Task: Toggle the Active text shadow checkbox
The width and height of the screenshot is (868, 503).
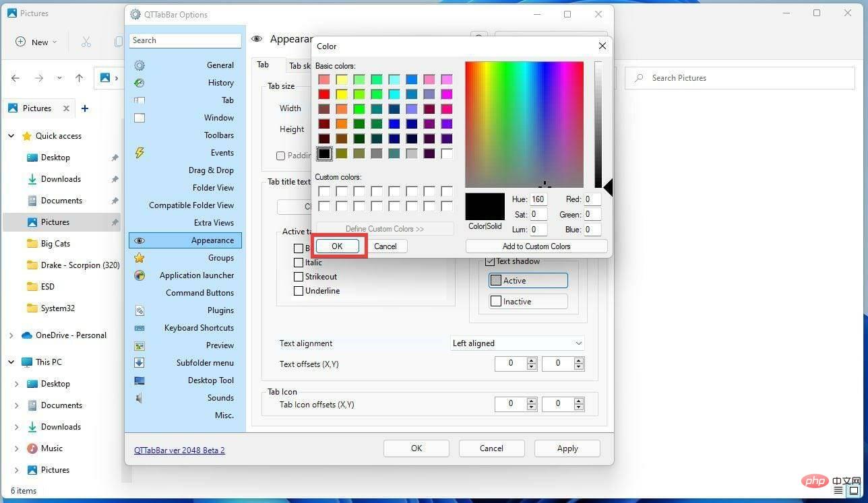Action: 496,281
